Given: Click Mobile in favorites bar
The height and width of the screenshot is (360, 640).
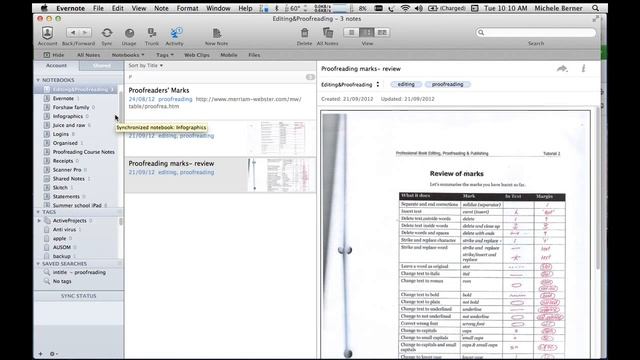Looking at the screenshot, I should 229,55.
